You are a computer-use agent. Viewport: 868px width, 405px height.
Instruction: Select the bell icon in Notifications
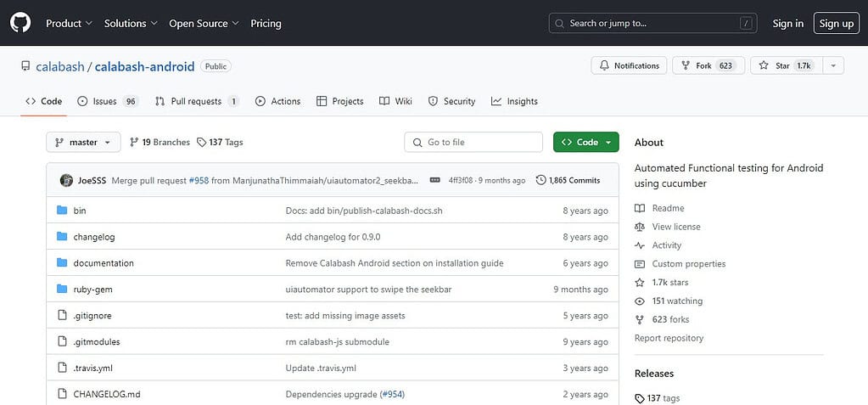pyautogui.click(x=604, y=65)
